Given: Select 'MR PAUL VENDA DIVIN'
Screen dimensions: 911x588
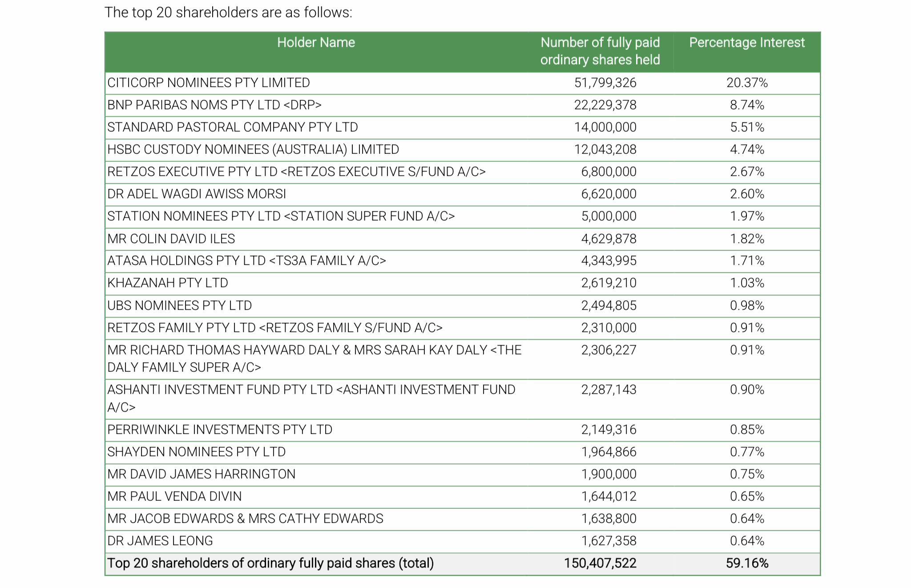Looking at the screenshot, I should [174, 496].
